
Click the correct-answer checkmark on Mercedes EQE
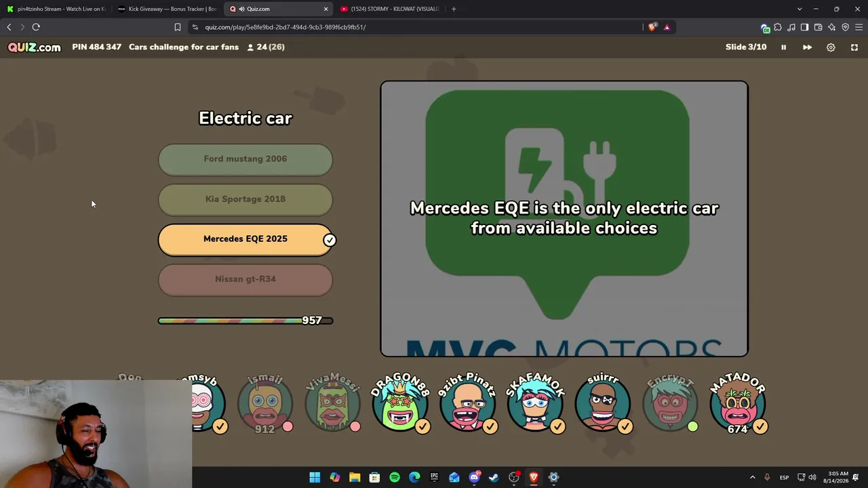tap(330, 240)
